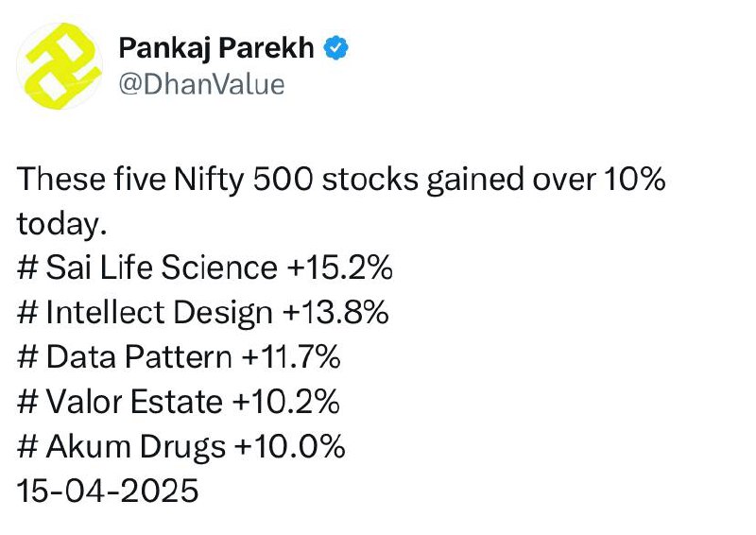Click the +10.0% gain figure
This screenshot has width=756, height=535.
[290, 447]
